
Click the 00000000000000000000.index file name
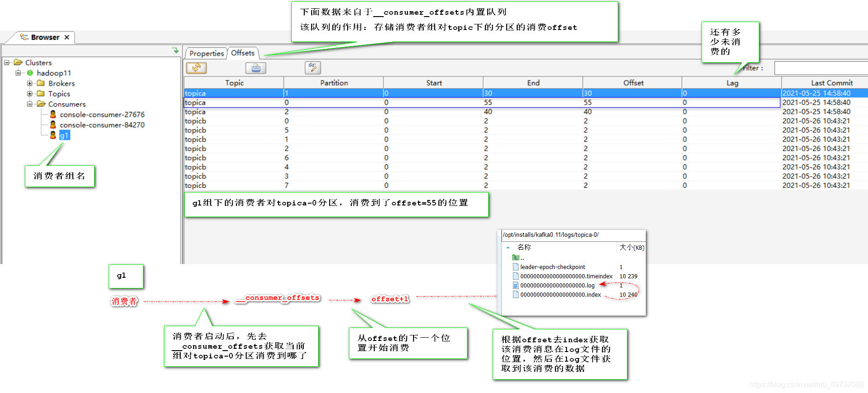click(x=561, y=295)
